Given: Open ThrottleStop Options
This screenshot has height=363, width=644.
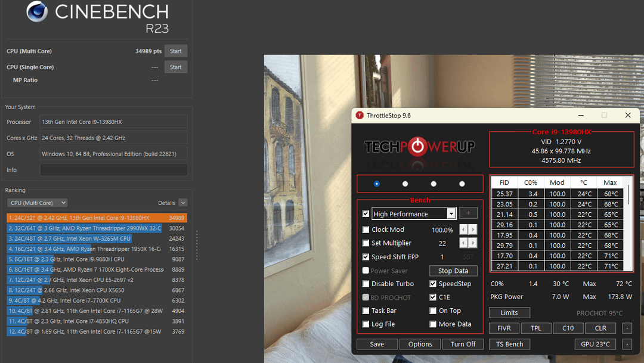Looking at the screenshot, I should 420,344.
